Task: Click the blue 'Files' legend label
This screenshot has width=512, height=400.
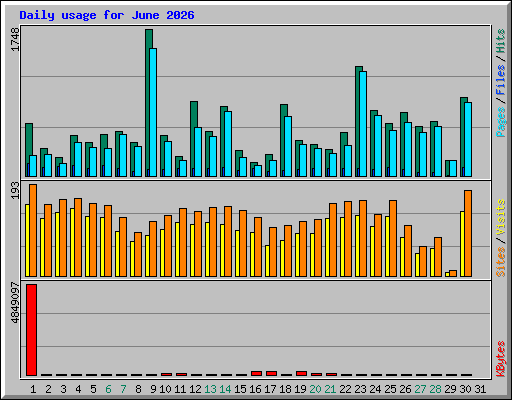Action: tap(500, 80)
